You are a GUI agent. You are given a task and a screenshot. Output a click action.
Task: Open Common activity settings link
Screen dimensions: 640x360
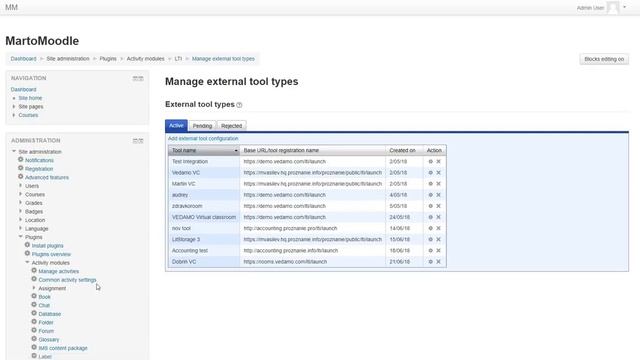67,280
